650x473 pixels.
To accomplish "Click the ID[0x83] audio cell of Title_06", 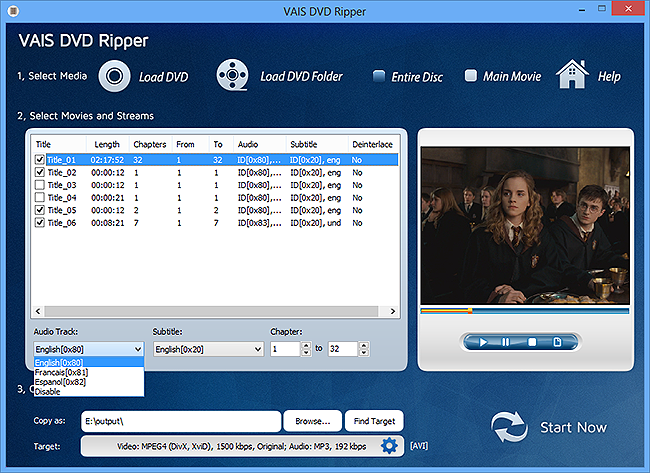I will tap(260, 223).
